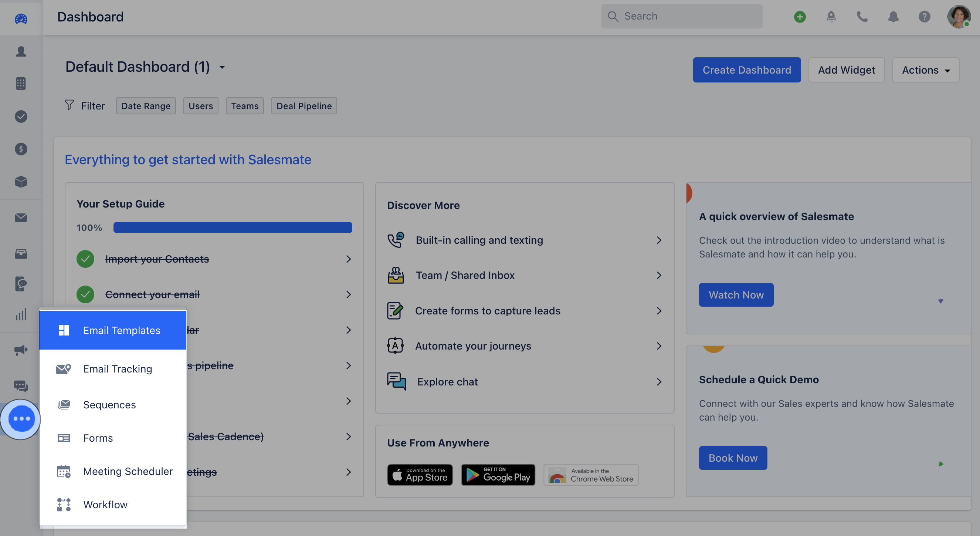Click the crossed-out 'Connect your email' text
The height and width of the screenshot is (536, 980).
point(153,294)
